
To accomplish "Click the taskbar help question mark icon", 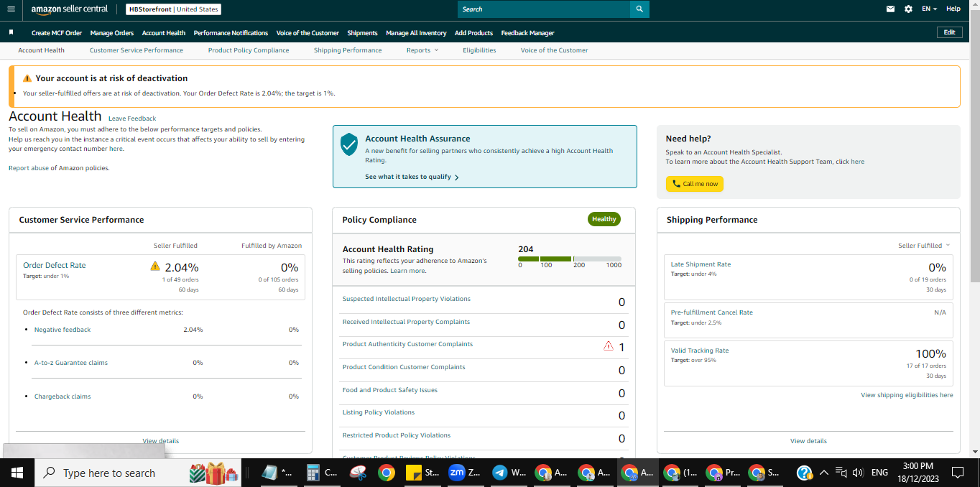I will click(805, 473).
